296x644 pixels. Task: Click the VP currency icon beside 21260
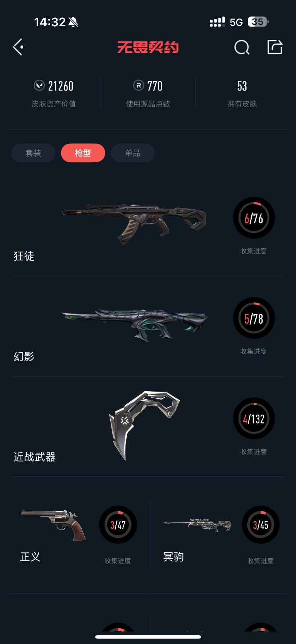39,85
